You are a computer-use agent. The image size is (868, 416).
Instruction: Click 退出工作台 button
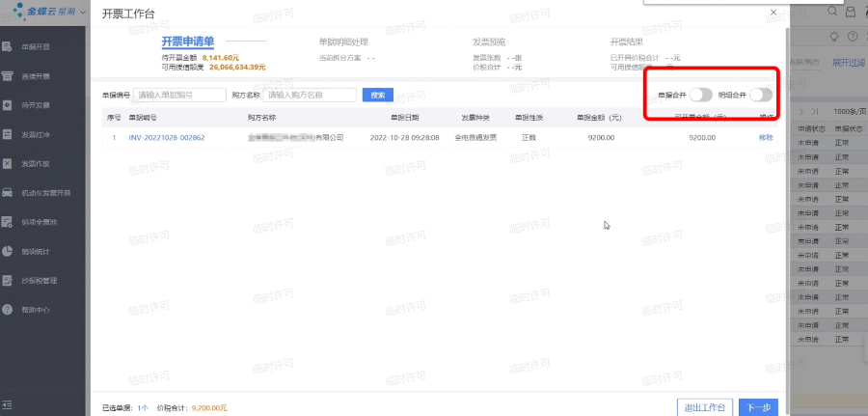tap(705, 407)
